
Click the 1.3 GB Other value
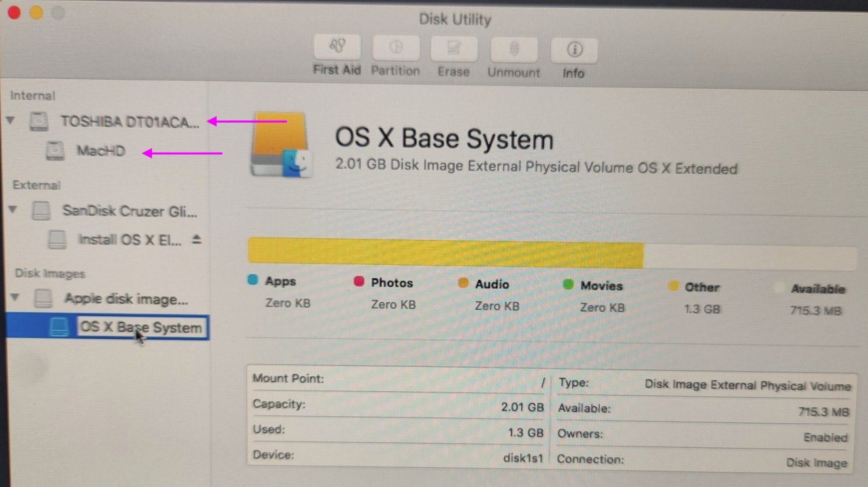coord(702,309)
